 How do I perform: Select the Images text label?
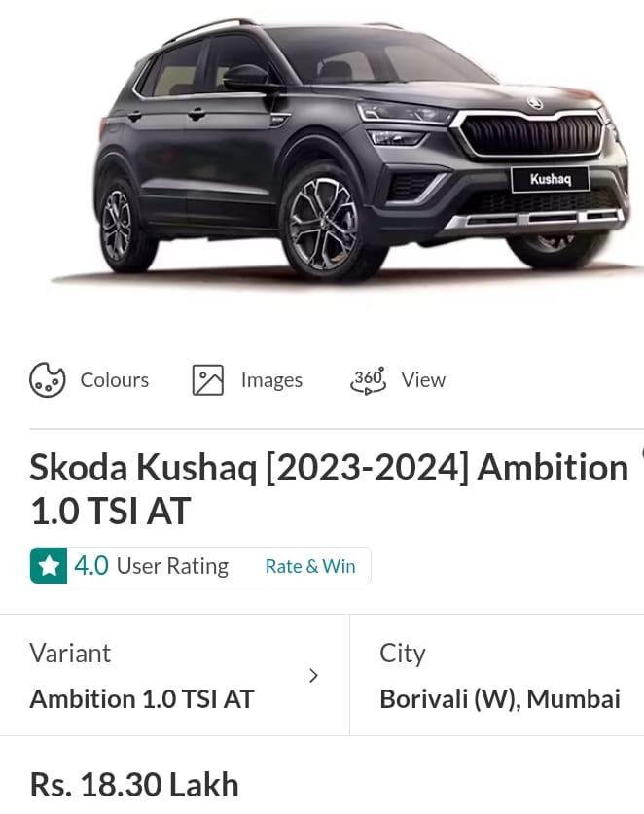pyautogui.click(x=271, y=379)
